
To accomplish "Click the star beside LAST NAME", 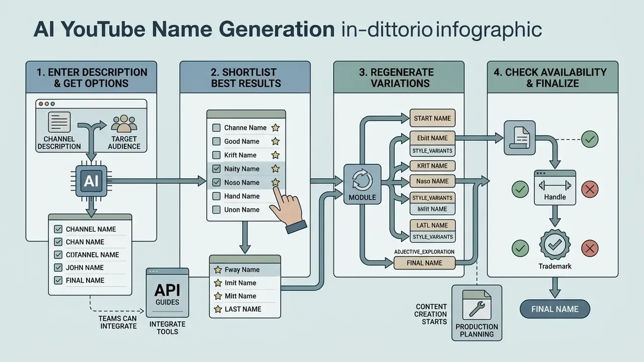I will [x=218, y=309].
